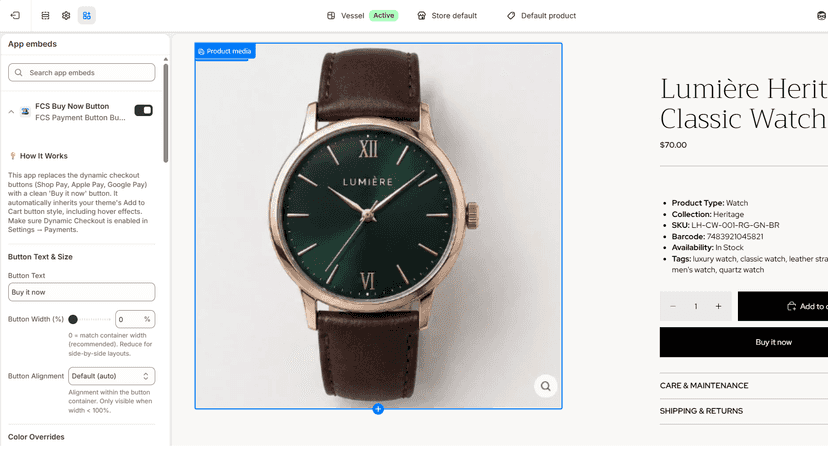Image resolution: width=828 pixels, height=466 pixels.
Task: Click the FCS Buy Now Button app icon
Action: (25, 111)
